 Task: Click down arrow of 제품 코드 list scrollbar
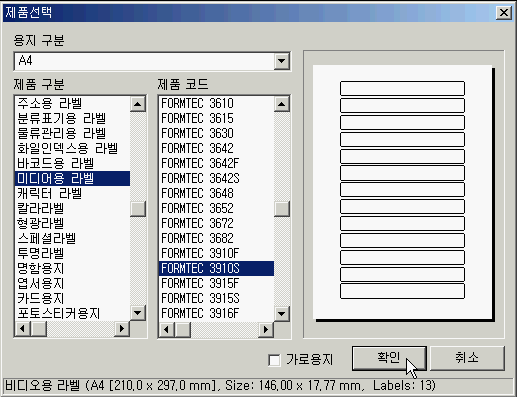point(282,313)
